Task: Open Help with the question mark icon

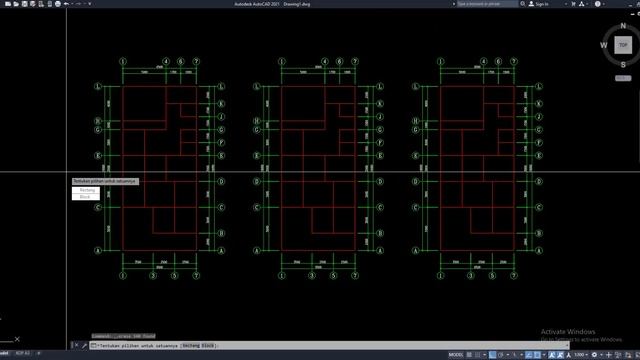Action: pos(598,4)
